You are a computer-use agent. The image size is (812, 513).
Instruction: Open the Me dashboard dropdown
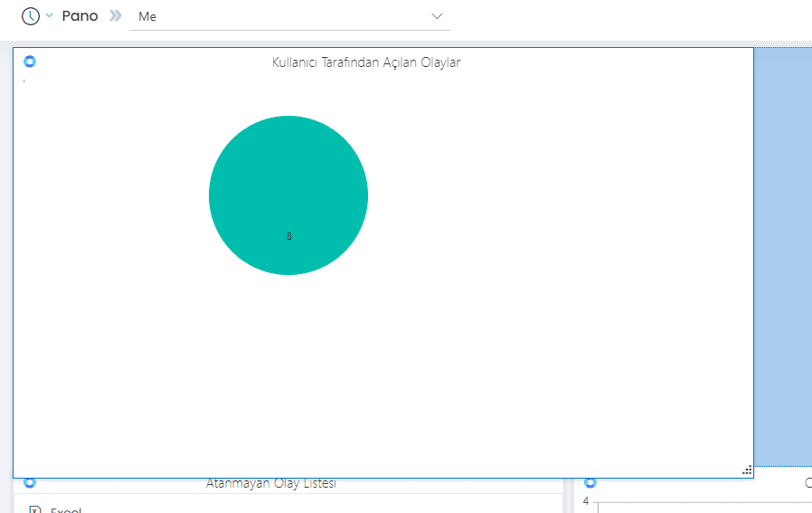[289, 16]
